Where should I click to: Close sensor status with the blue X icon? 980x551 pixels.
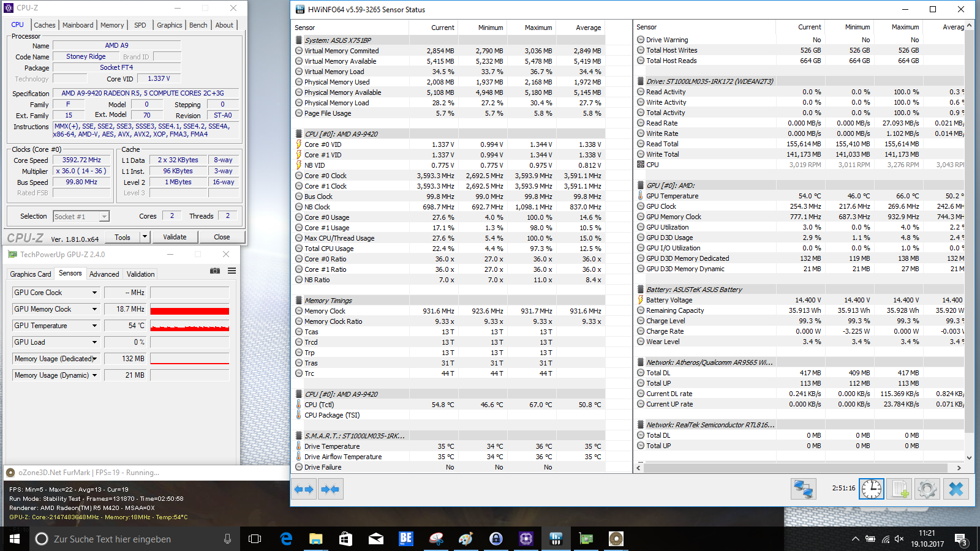coord(956,489)
